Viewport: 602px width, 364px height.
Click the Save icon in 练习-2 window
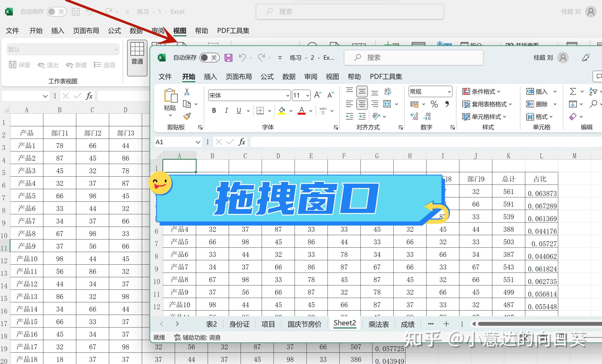229,58
